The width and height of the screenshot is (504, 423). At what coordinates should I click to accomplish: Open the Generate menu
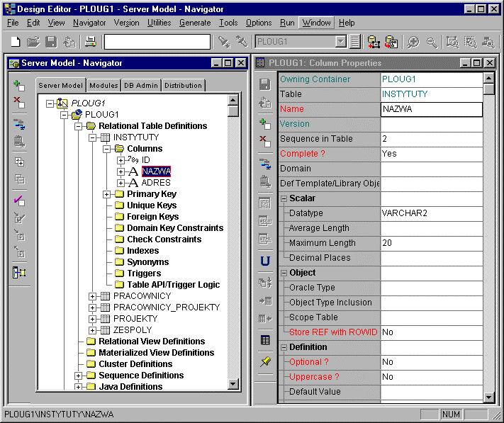coord(195,23)
